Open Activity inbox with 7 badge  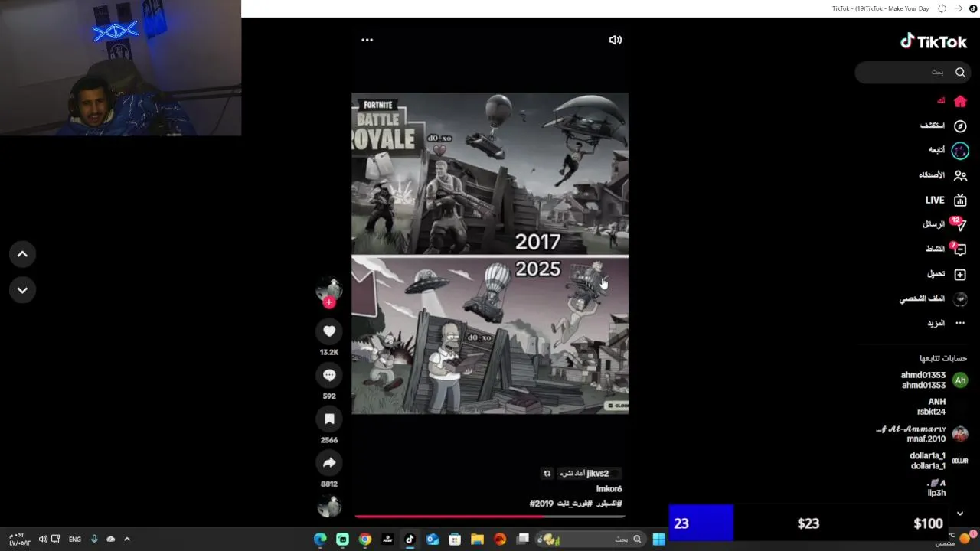point(959,249)
